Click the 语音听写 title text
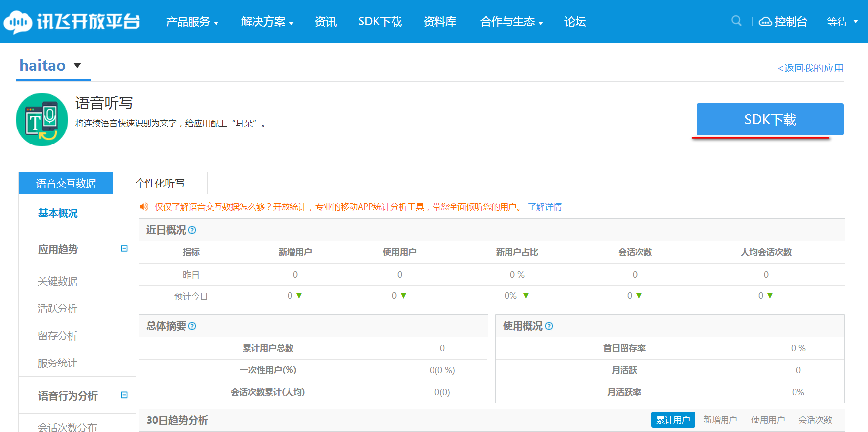Image resolution: width=868 pixels, height=432 pixels. 104,103
